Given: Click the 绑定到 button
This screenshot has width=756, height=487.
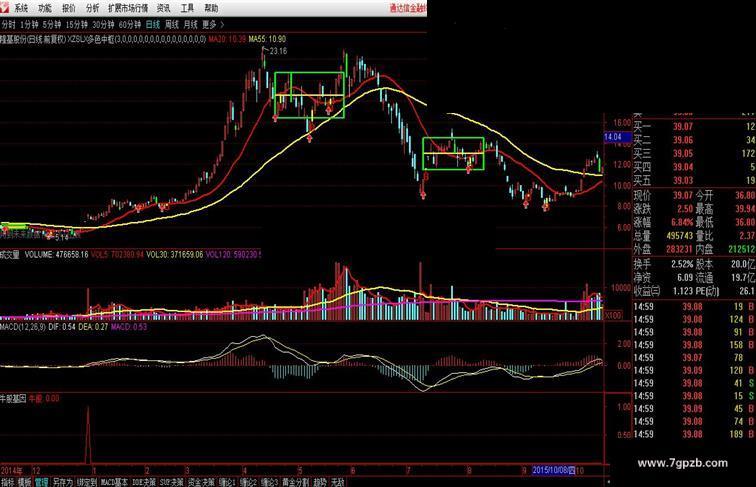Looking at the screenshot, I should coord(87,482).
